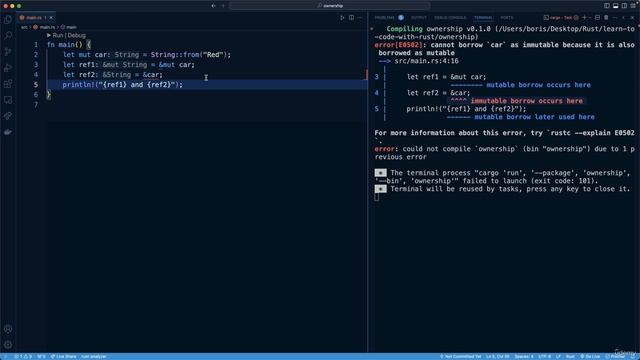640x360 pixels.
Task: Click line number 1 in the gutter
Action: pyautogui.click(x=36, y=44)
